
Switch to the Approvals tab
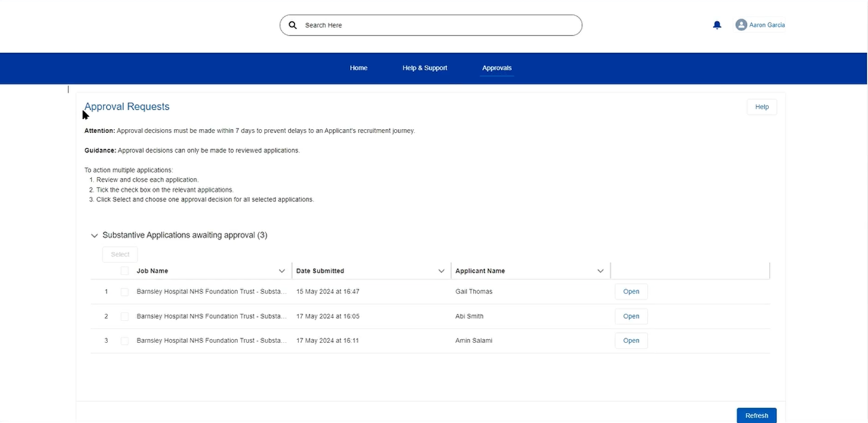coord(497,68)
